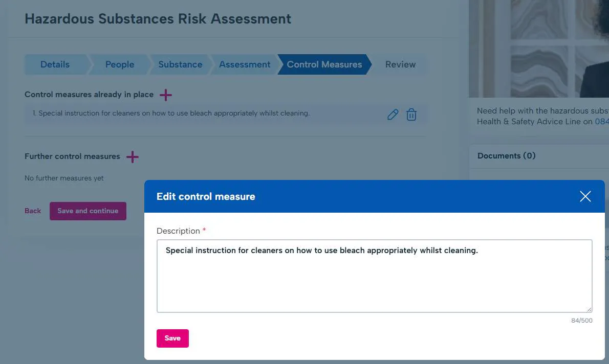Click the advisor photo thumbnail
Image resolution: width=609 pixels, height=364 pixels.
click(538, 49)
